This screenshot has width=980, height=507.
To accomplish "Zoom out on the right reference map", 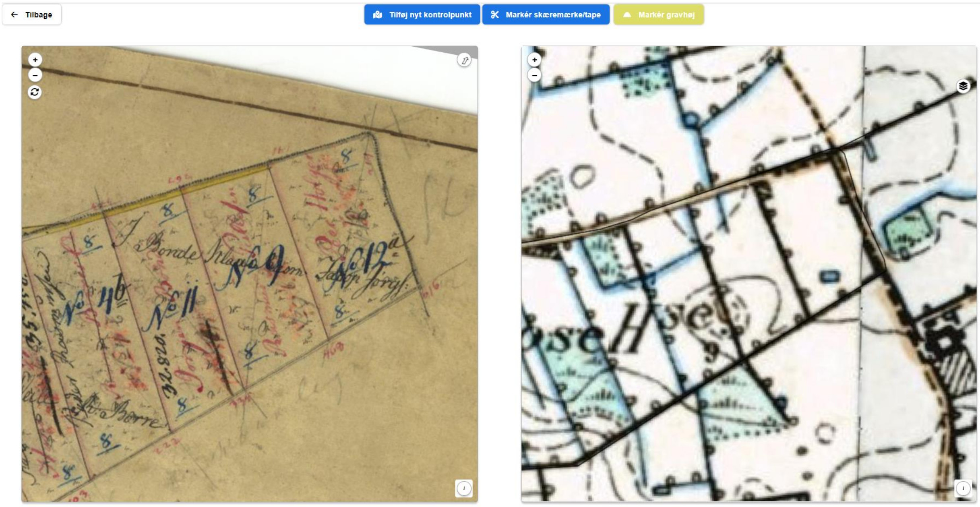I will [x=534, y=75].
